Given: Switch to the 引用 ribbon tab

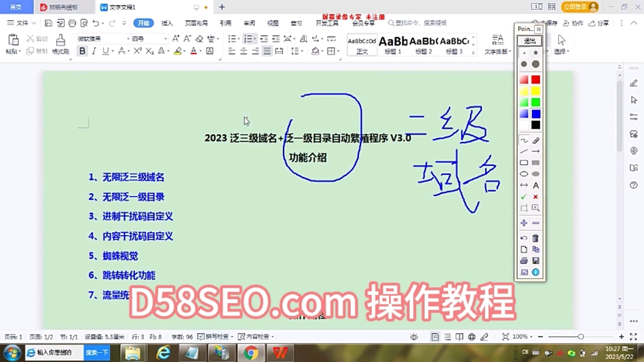Looking at the screenshot, I should click(x=225, y=23).
